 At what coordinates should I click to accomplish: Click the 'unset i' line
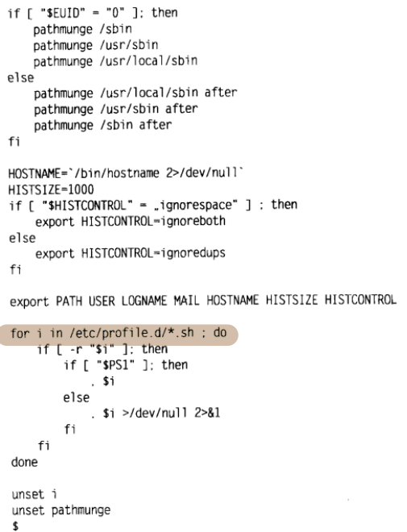pyautogui.click(x=34, y=494)
